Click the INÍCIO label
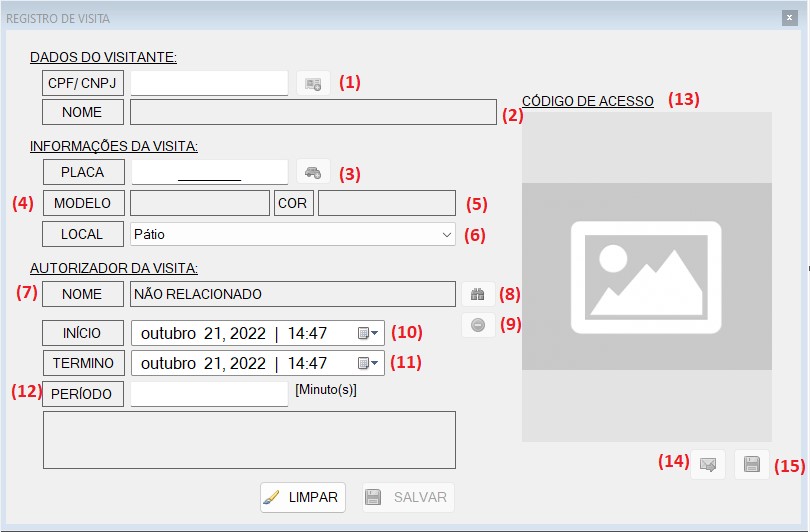Viewport: 810px width, 532px height. tap(83, 333)
